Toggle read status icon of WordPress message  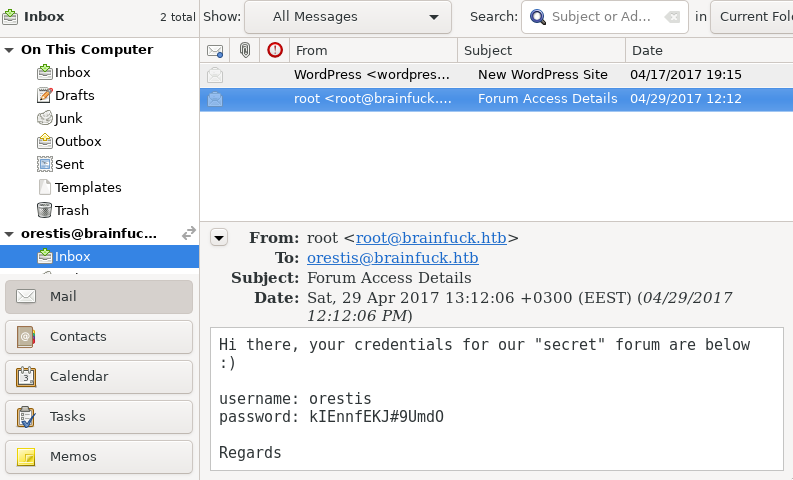coord(214,75)
